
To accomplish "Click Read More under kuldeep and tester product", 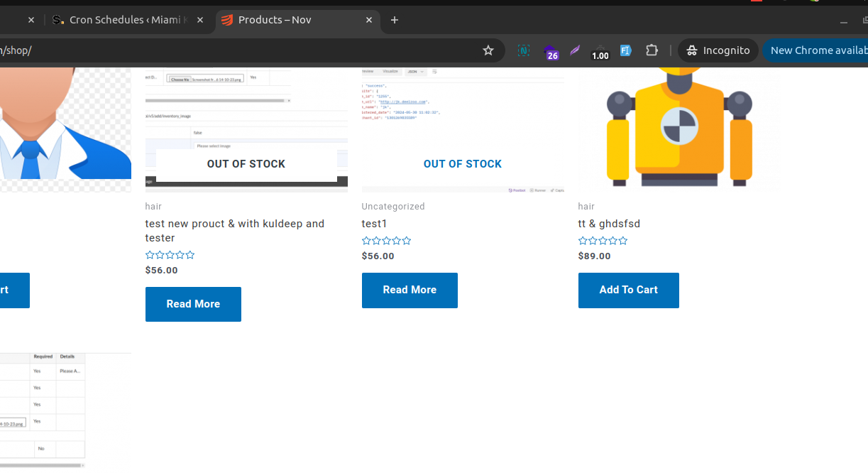I will coord(193,304).
